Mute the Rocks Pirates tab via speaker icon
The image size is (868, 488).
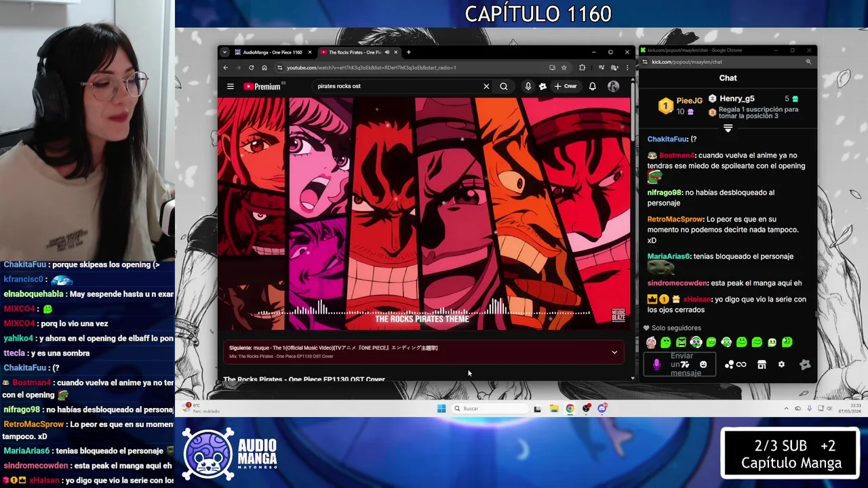(x=387, y=52)
